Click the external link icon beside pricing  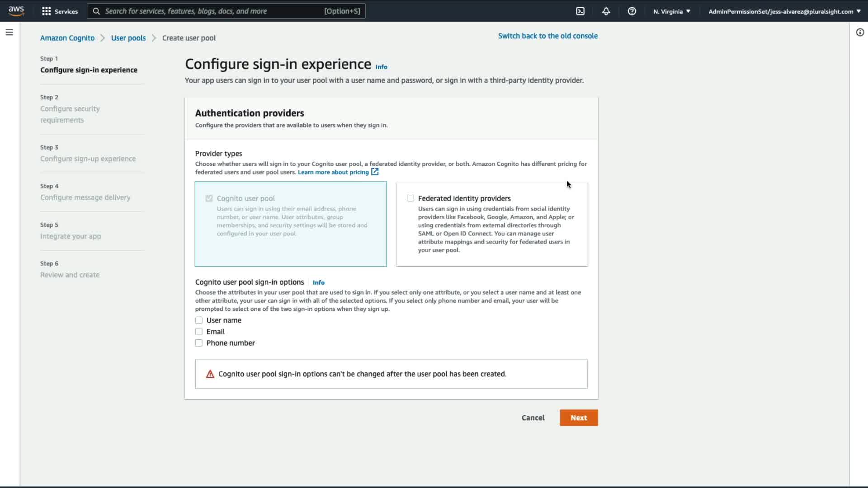375,172
